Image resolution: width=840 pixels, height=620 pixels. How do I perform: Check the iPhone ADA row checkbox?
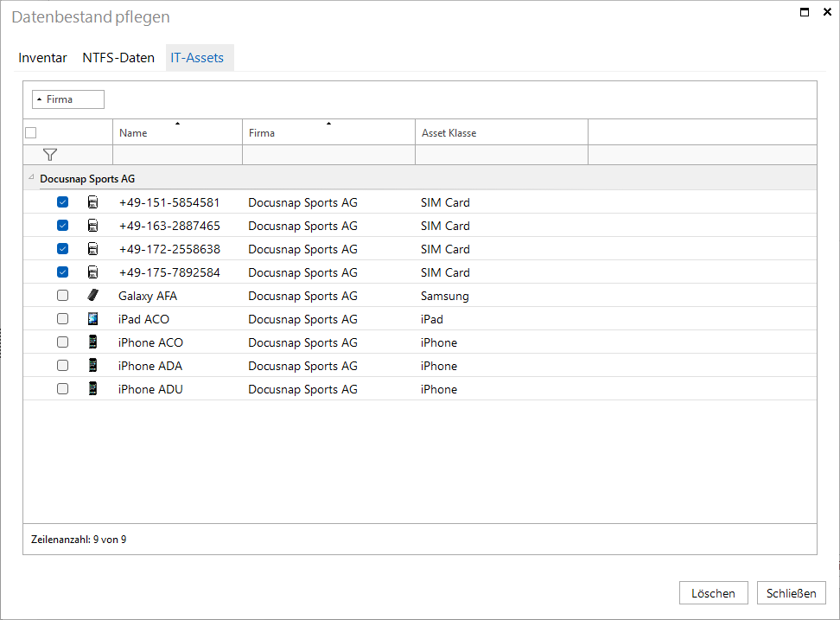click(63, 366)
